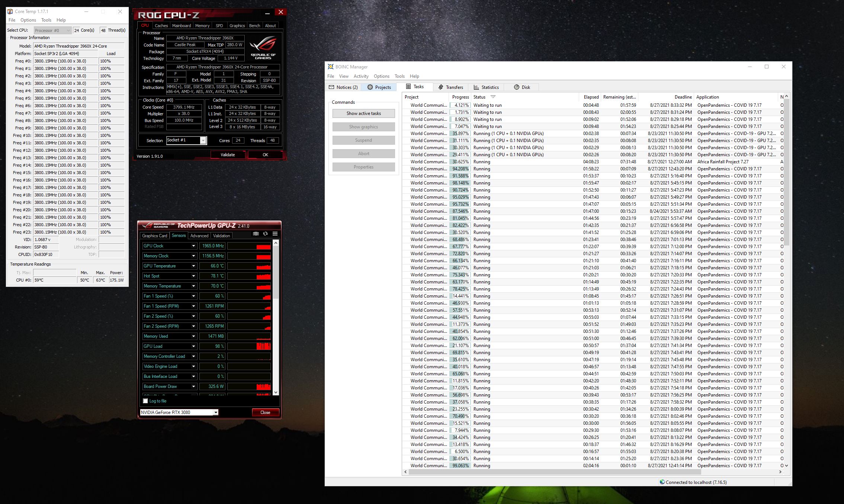
Task: Open the GPU Clock sensor dropdown
Action: point(193,246)
